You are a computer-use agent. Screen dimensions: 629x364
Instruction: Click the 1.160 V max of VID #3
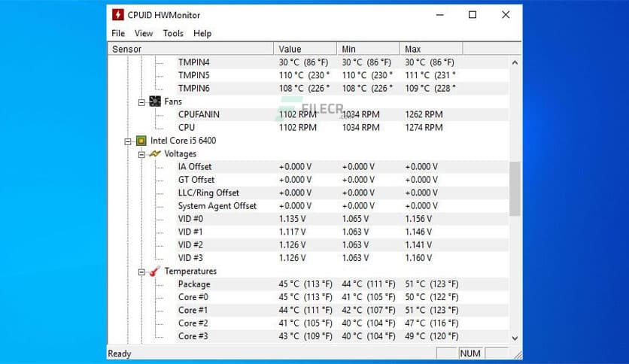(418, 258)
